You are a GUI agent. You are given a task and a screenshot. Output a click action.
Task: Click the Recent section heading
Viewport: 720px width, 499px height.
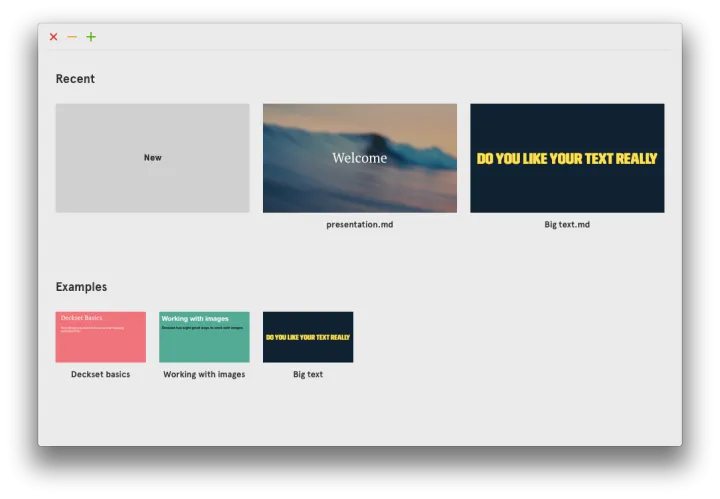tap(75, 79)
